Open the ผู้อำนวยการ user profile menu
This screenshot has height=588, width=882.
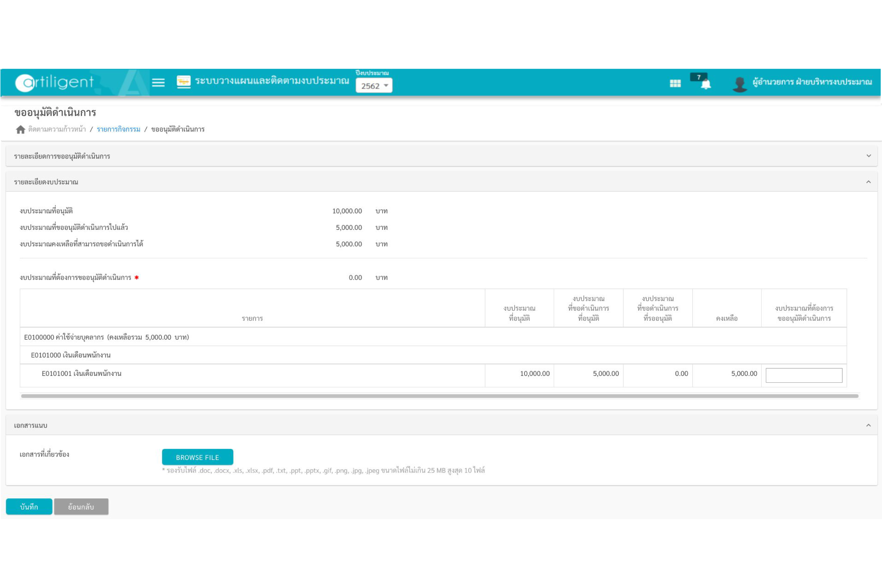tap(812, 82)
